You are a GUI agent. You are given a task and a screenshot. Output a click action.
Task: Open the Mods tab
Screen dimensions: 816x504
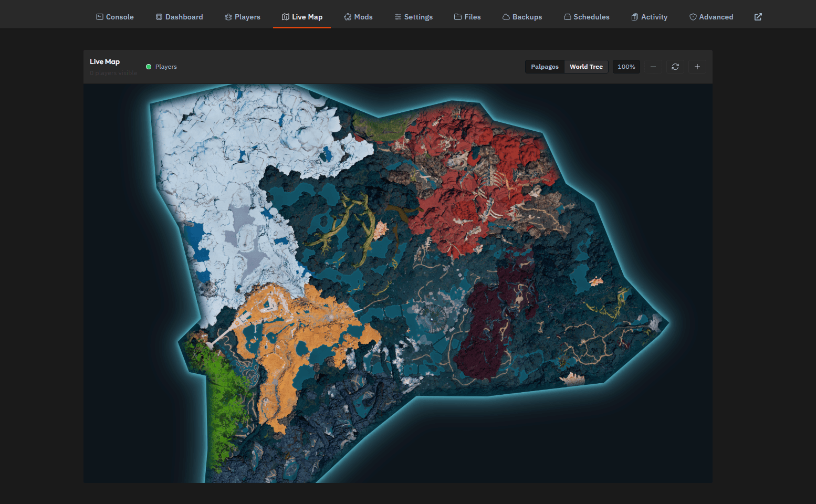tap(358, 17)
